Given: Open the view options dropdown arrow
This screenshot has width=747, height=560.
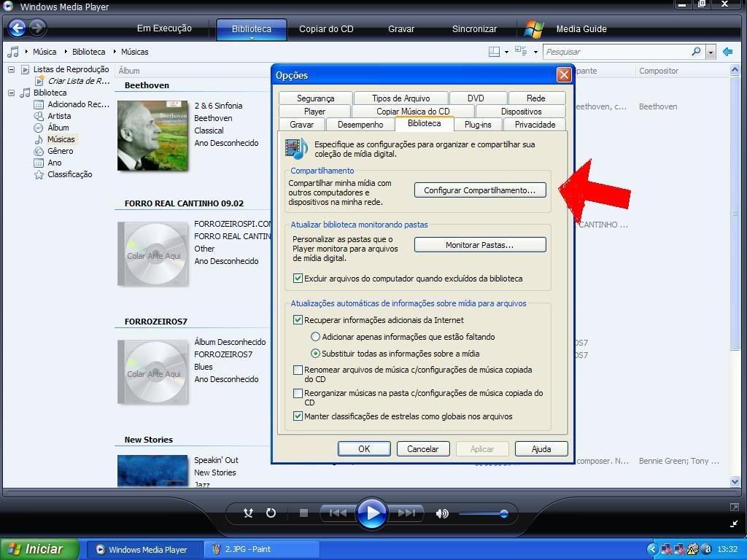Looking at the screenshot, I should click(535, 52).
